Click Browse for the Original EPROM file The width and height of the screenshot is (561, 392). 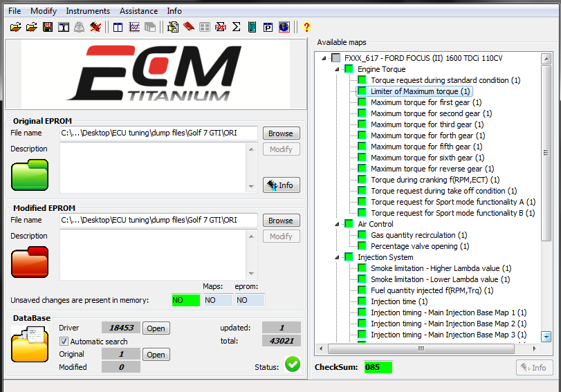click(x=281, y=133)
